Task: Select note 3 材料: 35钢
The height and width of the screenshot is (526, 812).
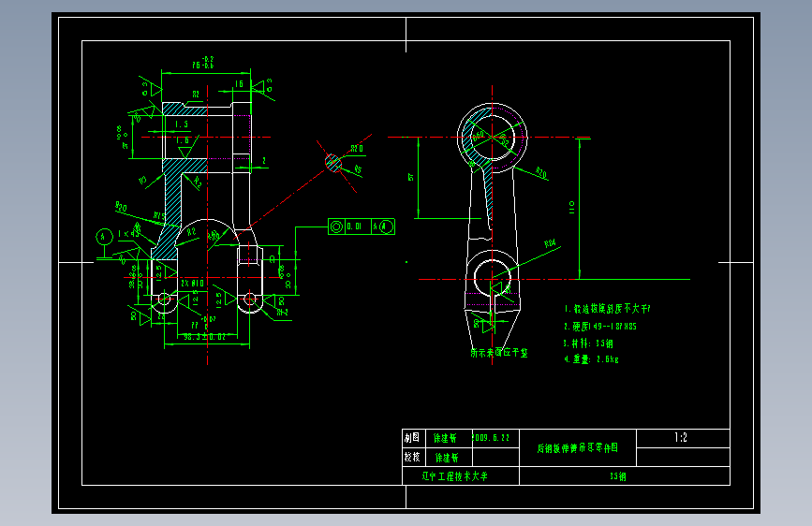Action: 588,343
